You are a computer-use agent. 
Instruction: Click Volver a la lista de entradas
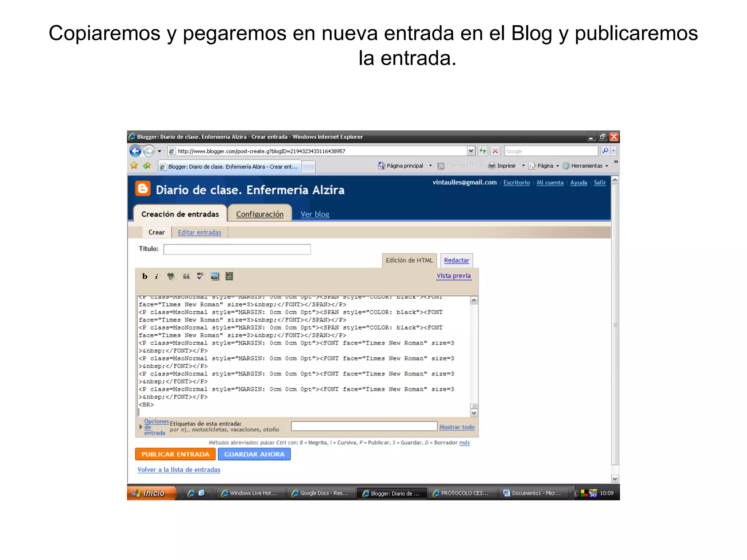(x=179, y=470)
